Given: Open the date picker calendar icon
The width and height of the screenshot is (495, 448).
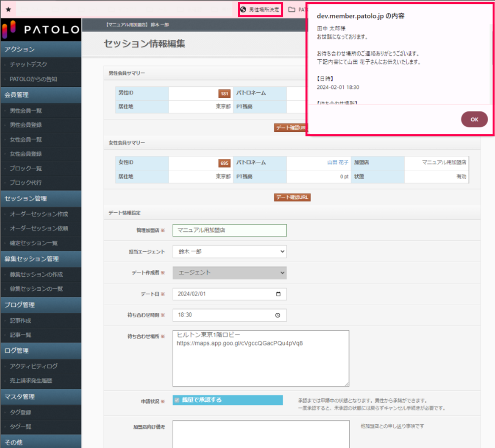Looking at the screenshot, I should tap(278, 294).
